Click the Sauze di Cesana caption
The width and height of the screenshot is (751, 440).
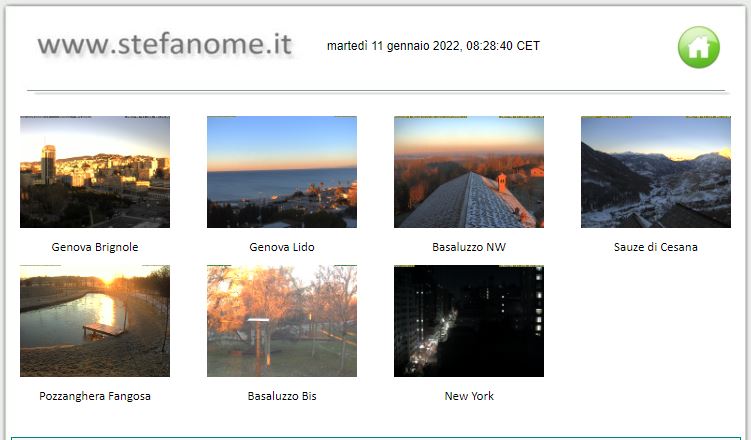coord(656,247)
